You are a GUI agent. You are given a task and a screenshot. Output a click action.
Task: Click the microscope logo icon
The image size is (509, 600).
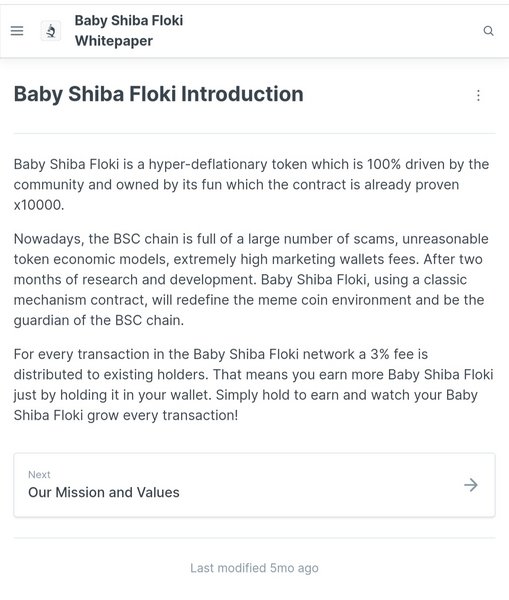pos(51,31)
